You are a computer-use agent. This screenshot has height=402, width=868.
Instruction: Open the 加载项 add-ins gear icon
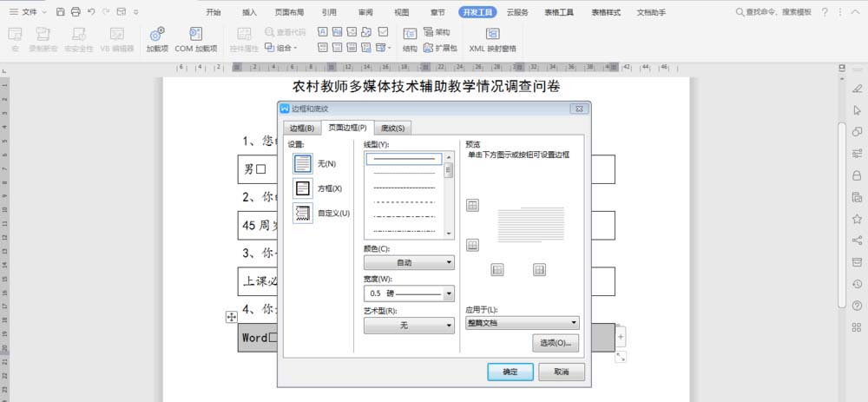click(157, 35)
